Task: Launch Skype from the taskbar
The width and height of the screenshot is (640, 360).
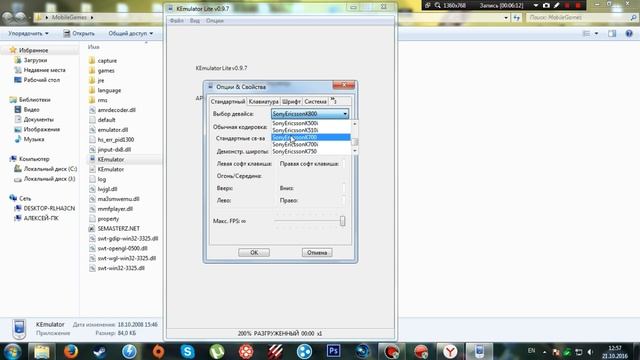Action: 187,351
